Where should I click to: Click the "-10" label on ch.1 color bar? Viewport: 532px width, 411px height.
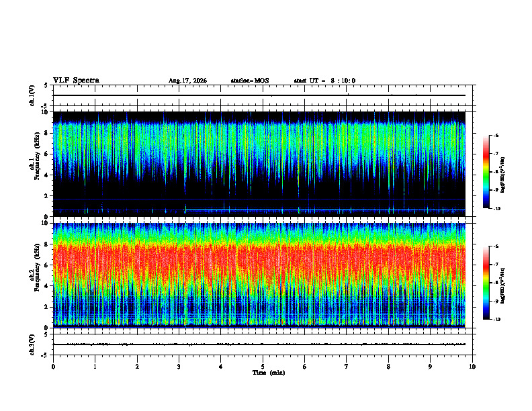coord(496,209)
